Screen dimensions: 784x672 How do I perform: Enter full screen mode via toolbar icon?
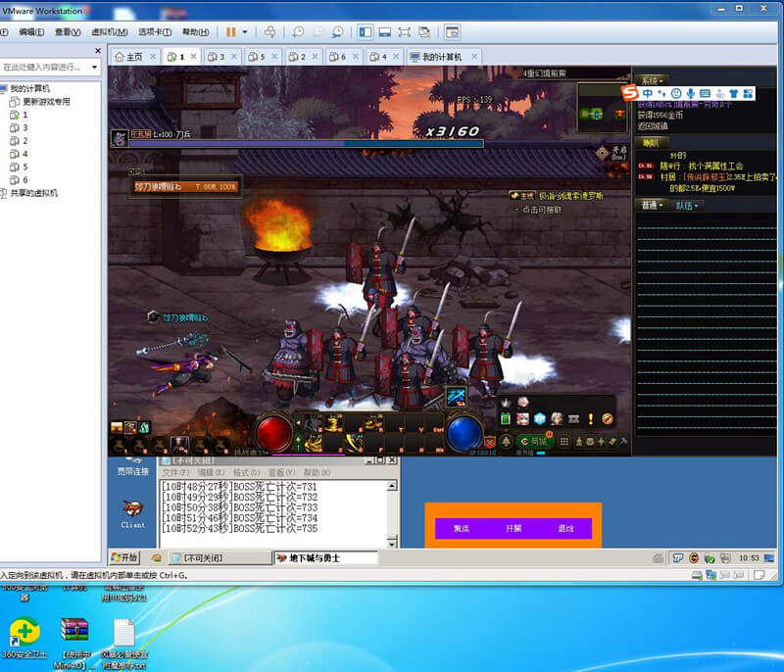[x=405, y=32]
